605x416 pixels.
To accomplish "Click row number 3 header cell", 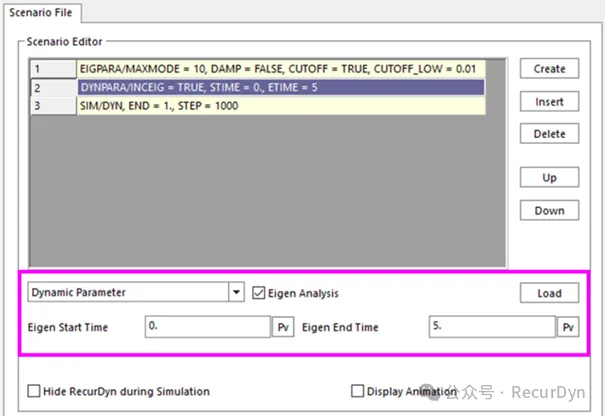I will 53,106.
